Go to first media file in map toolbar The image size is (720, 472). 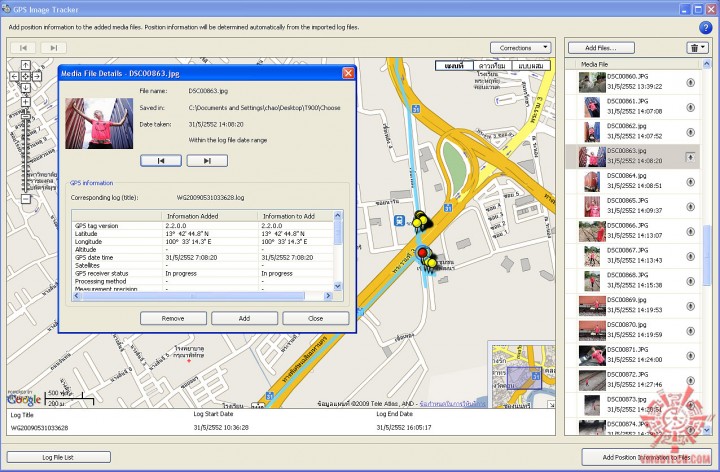point(23,48)
